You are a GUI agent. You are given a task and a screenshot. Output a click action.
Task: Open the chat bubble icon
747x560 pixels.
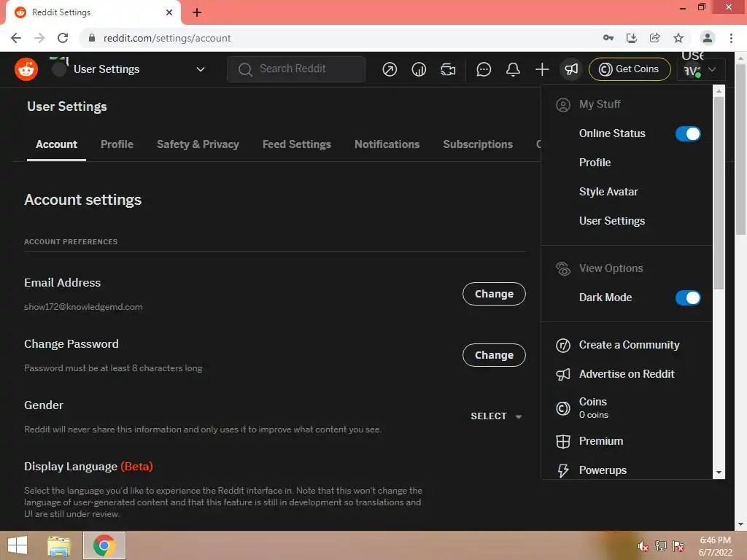point(484,69)
